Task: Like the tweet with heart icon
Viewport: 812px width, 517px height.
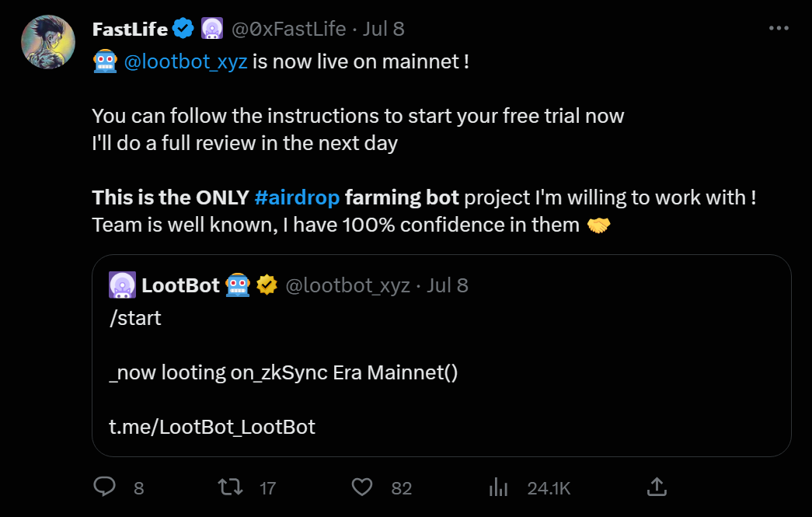Action: pos(362,487)
